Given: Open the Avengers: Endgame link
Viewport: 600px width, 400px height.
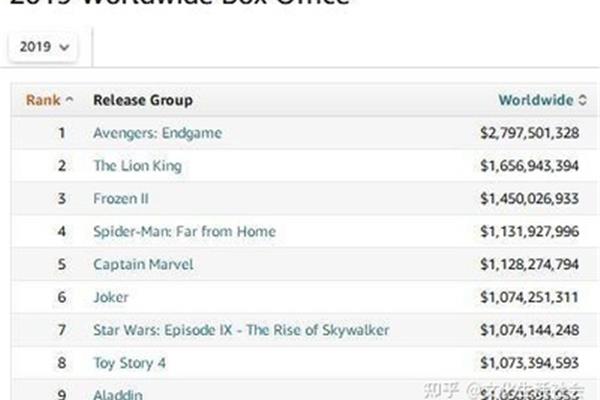Looking at the screenshot, I should tap(158, 133).
